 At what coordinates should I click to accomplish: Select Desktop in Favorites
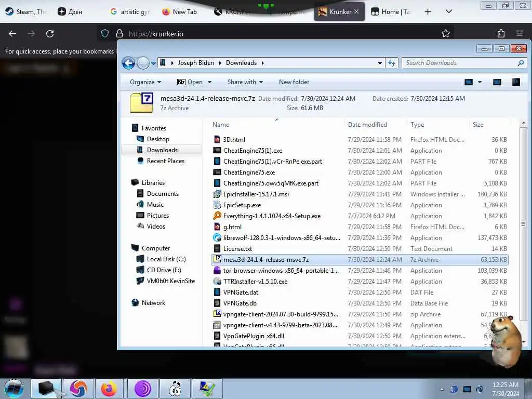coord(158,139)
